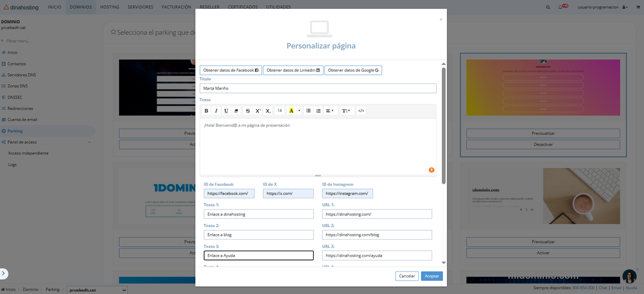The width and height of the screenshot is (644, 294).
Task: Click Previsualizar under the gradient parking template
Action: pos(543,134)
